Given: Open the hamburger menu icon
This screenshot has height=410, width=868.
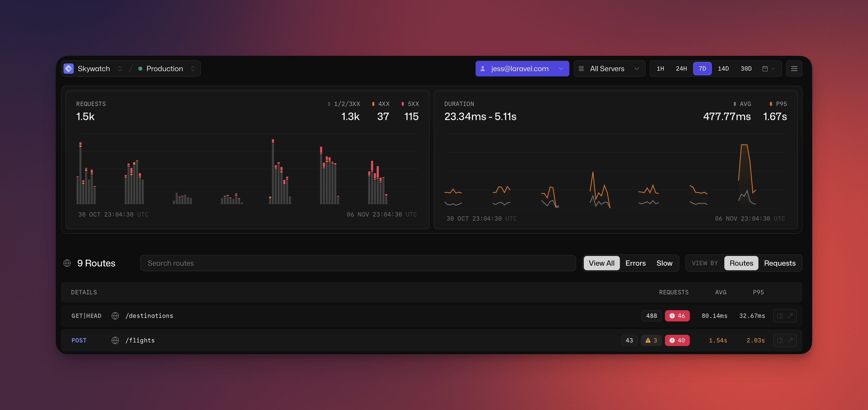Looking at the screenshot, I should coord(794,69).
